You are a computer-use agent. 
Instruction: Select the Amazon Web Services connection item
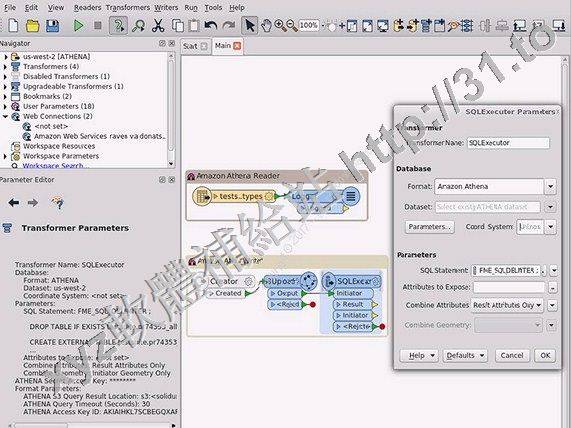99,136
